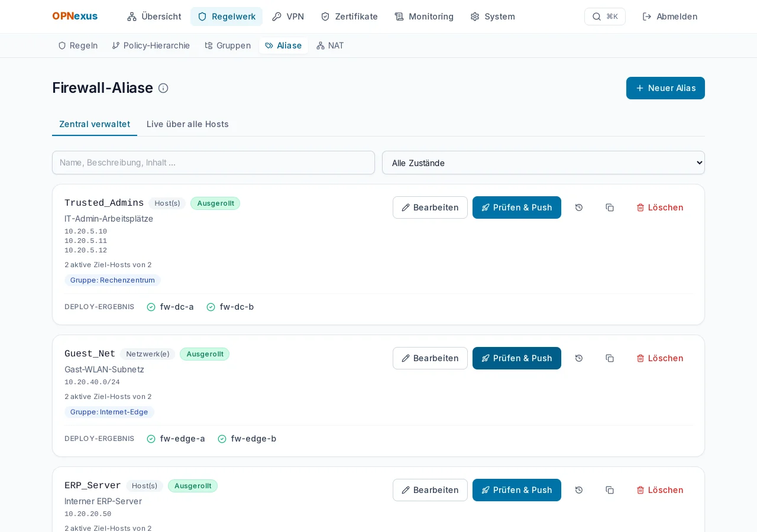Viewport: 757px width, 532px height.
Task: Click the info icon beside Firewall-Aliase heading
Action: 163,88
